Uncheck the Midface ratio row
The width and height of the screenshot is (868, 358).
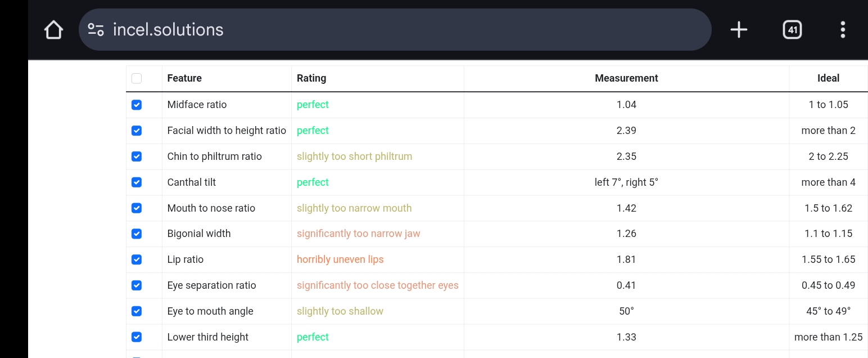tap(137, 105)
